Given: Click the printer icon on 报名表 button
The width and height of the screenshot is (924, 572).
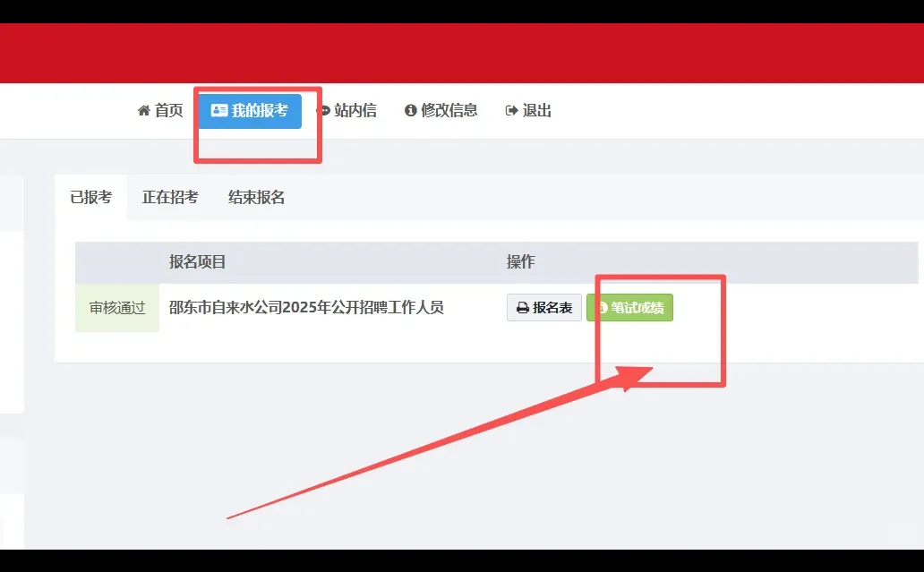Looking at the screenshot, I should 523,307.
